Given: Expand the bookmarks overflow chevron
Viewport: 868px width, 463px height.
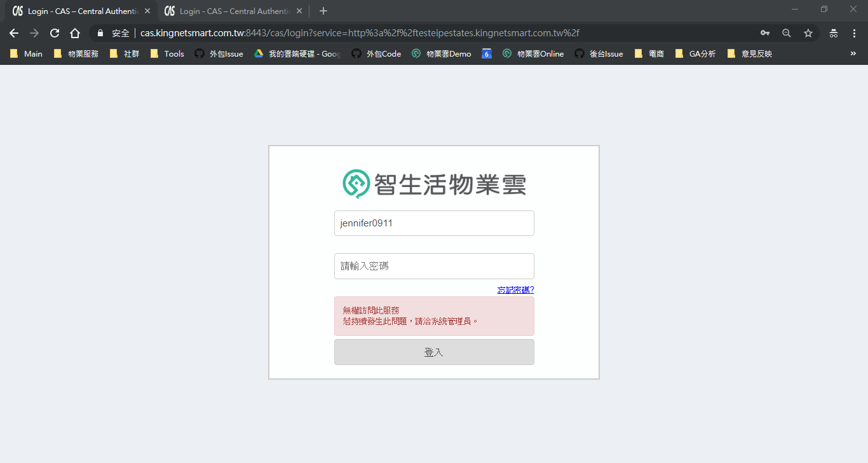Looking at the screenshot, I should (x=853, y=54).
